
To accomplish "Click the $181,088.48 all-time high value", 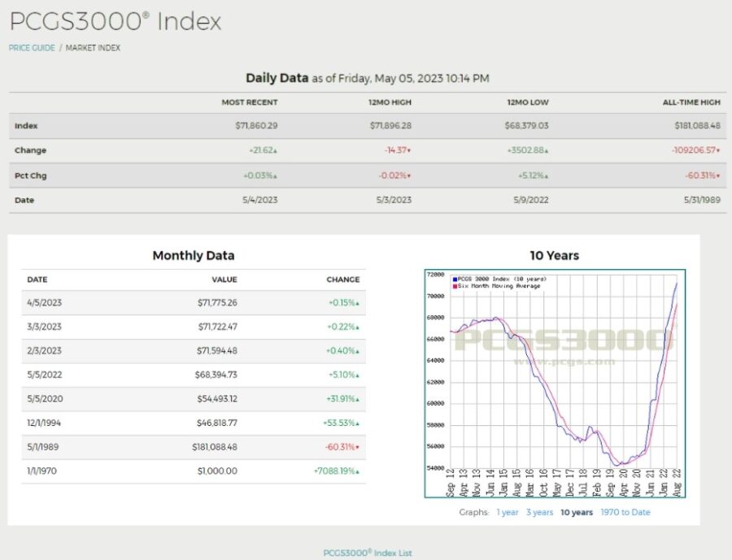I will pyautogui.click(x=698, y=125).
